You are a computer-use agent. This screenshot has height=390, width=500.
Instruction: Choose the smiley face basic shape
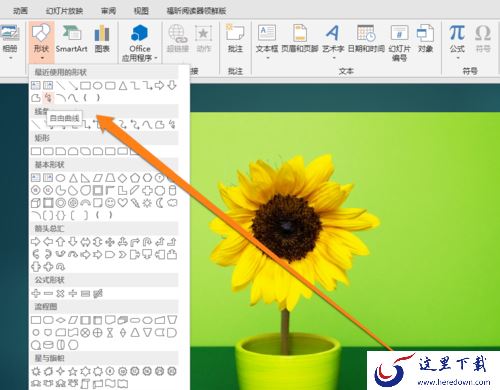(x=110, y=203)
